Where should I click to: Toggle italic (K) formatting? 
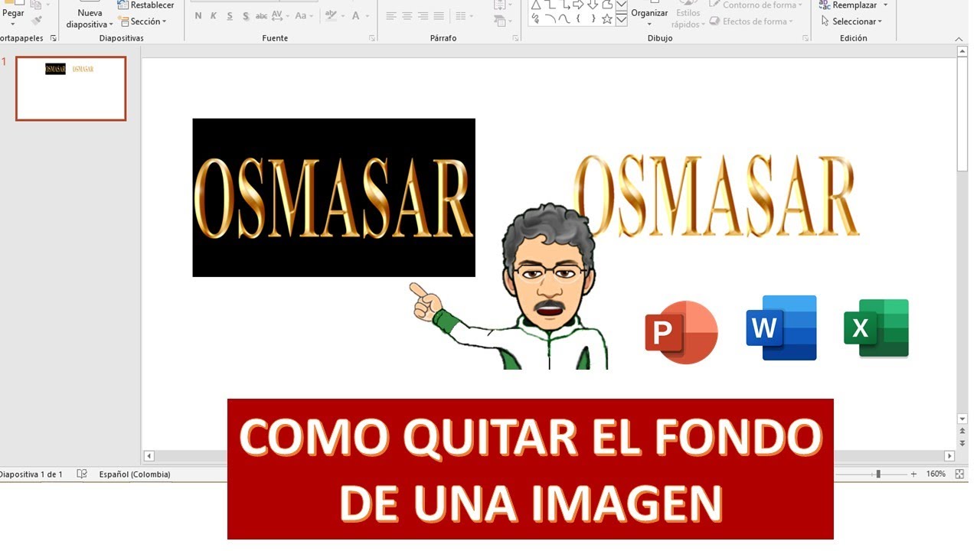coord(214,16)
